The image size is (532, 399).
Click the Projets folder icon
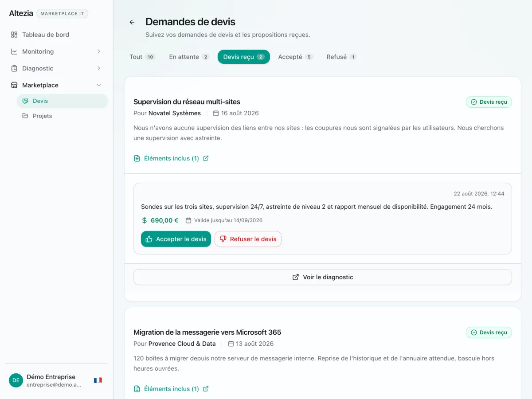[x=25, y=116]
